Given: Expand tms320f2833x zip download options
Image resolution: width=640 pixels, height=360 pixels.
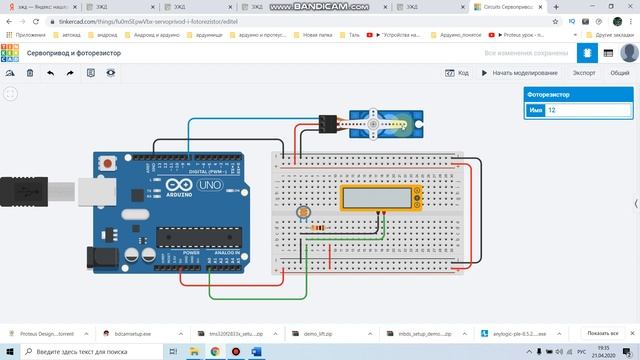Looking at the screenshot, I should pos(276,334).
